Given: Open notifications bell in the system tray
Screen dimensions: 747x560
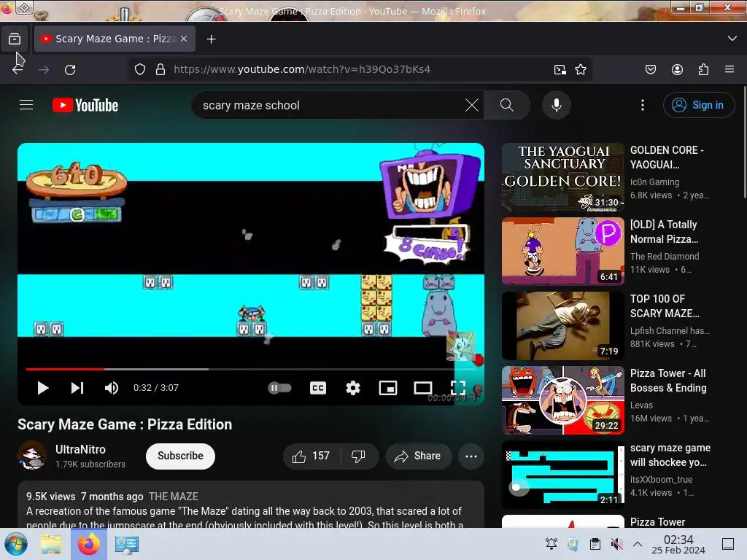Looking at the screenshot, I should [x=551, y=543].
